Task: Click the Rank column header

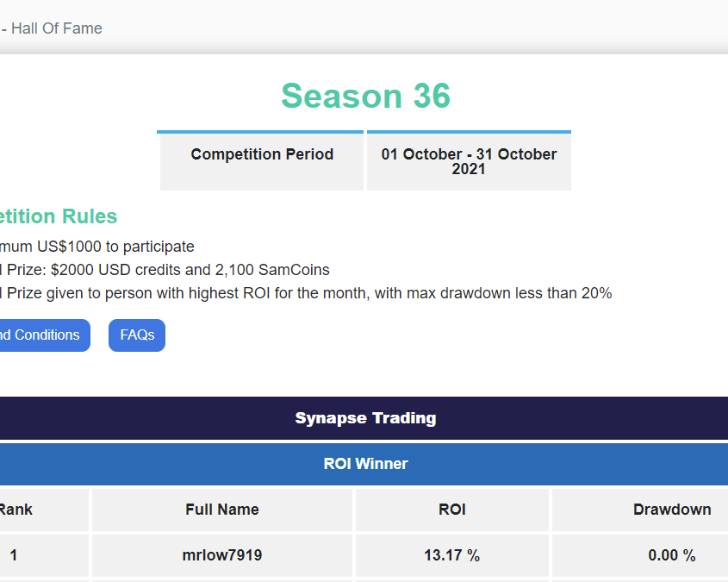Action: 17,510
